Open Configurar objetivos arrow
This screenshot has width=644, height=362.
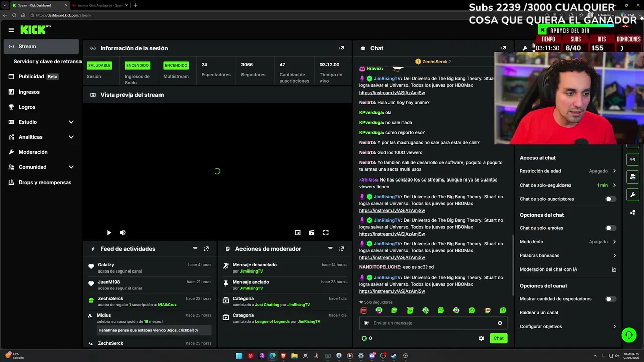point(614,327)
